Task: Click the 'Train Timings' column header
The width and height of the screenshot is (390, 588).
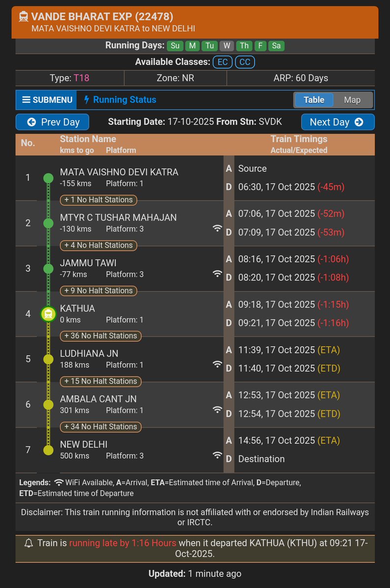Action: pyautogui.click(x=299, y=139)
